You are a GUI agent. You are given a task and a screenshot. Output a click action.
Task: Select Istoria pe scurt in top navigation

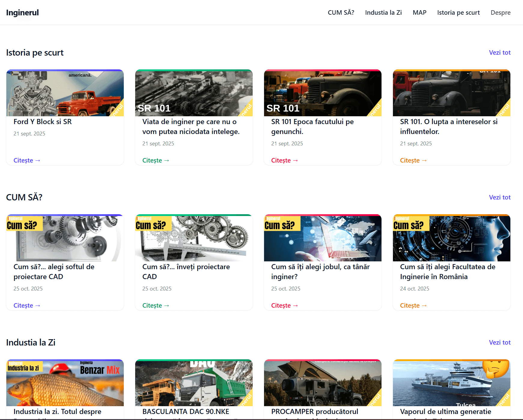coord(458,13)
